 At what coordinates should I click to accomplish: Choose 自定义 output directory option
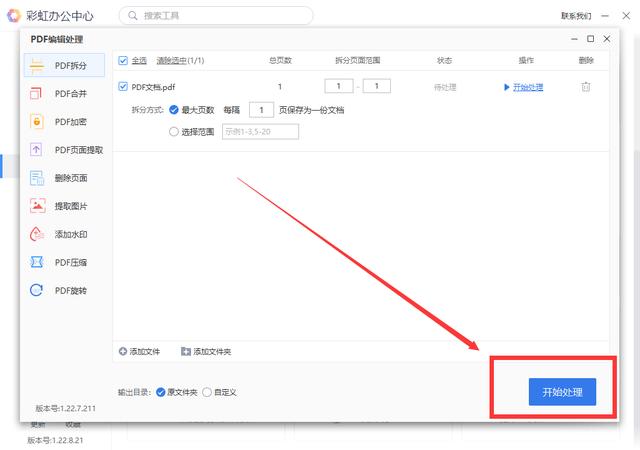(x=207, y=392)
